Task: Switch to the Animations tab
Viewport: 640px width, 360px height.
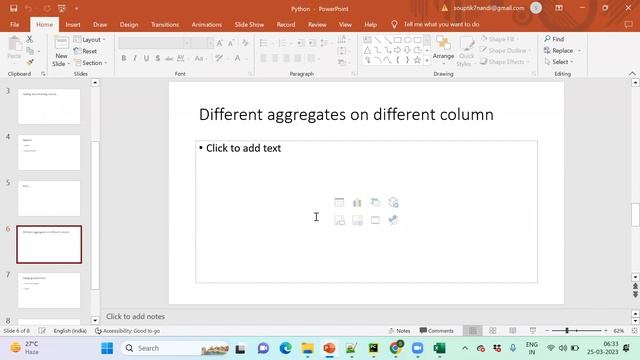Action: click(207, 24)
